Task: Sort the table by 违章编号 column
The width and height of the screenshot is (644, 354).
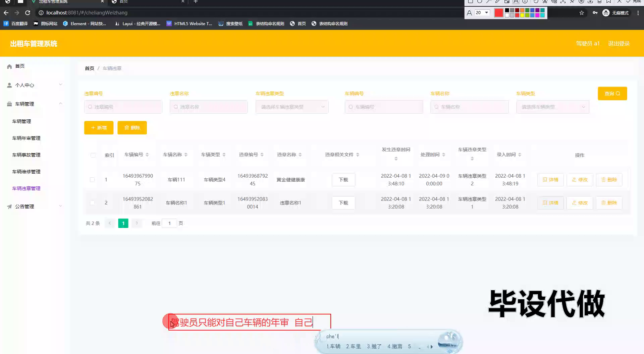Action: coord(262,155)
